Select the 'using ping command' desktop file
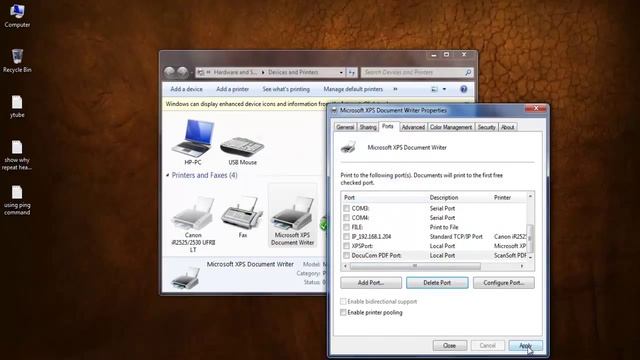This screenshot has height=360, width=640. click(17, 200)
